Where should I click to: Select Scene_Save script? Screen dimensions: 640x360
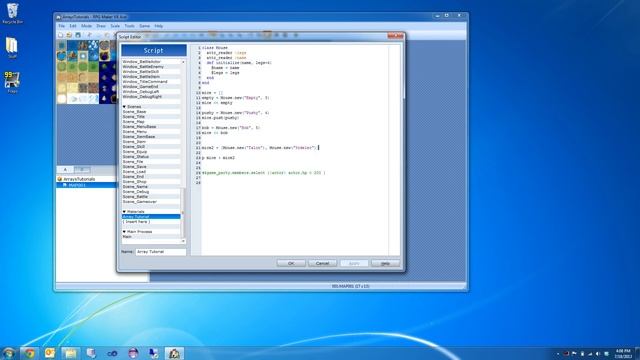(151, 167)
